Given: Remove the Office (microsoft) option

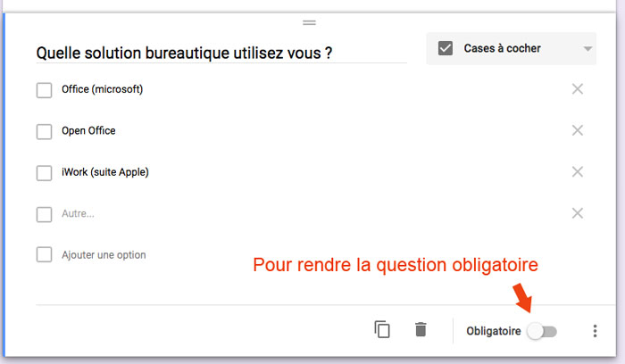Looking at the screenshot, I should 578,89.
